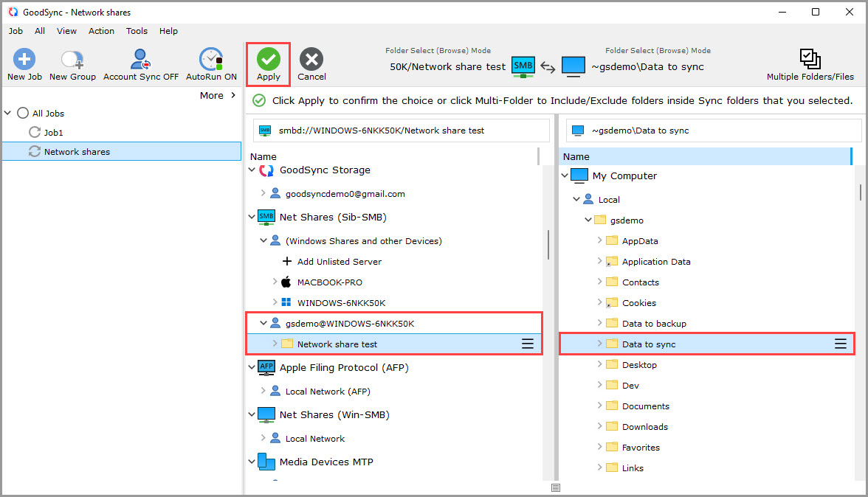This screenshot has width=868, height=497.
Task: Expand the Documents folder in right pane
Action: point(599,406)
